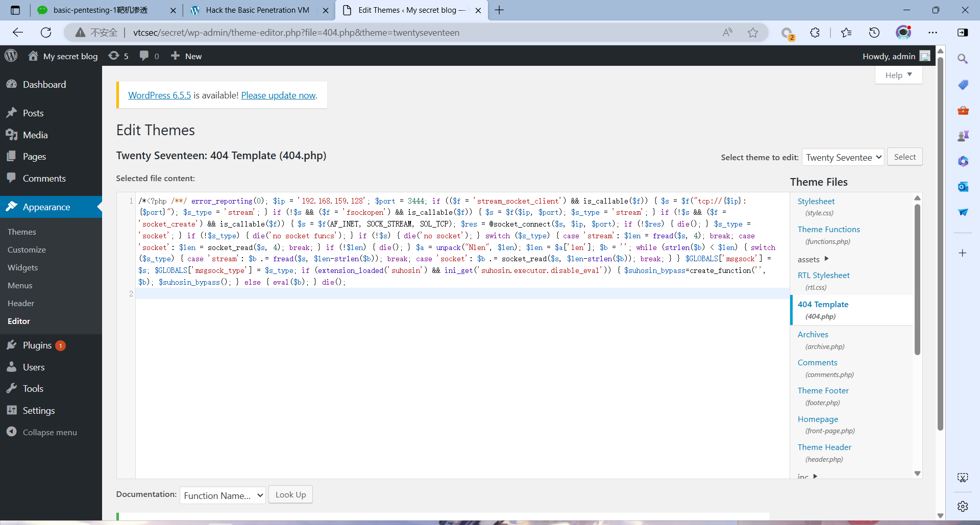The image size is (980, 525).
Task: Go to Themes submenu
Action: pos(22,232)
